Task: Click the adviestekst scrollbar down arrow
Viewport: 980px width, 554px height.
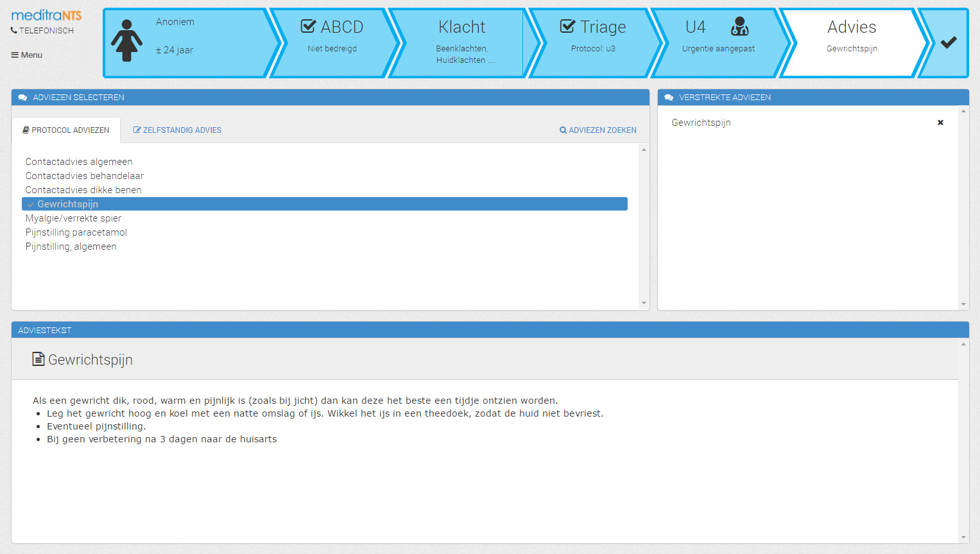Action: (963, 537)
